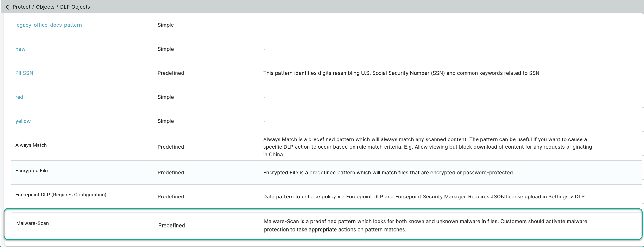Open the "new" pattern link
Viewport: 644px width, 247px height.
click(20, 49)
